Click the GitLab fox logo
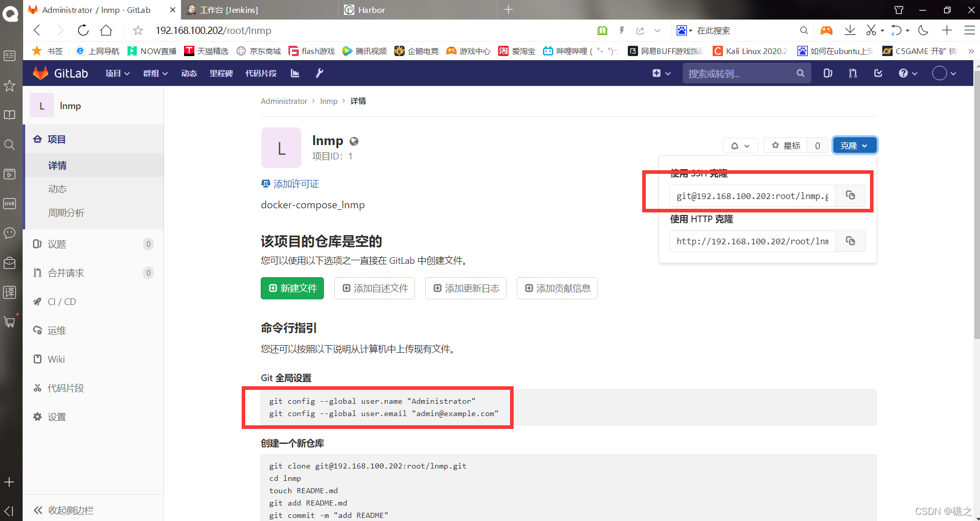This screenshot has height=521, width=980. click(41, 73)
